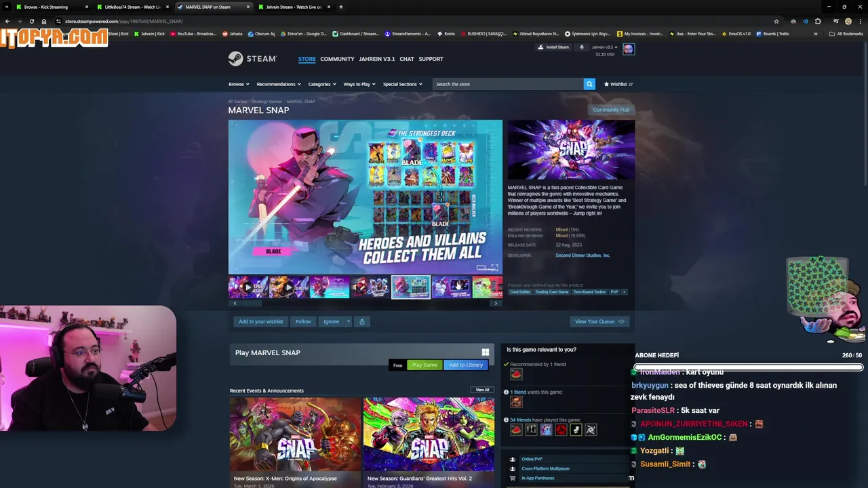
Task: Open the browser Extensions puzzle icon
Action: (818, 21)
